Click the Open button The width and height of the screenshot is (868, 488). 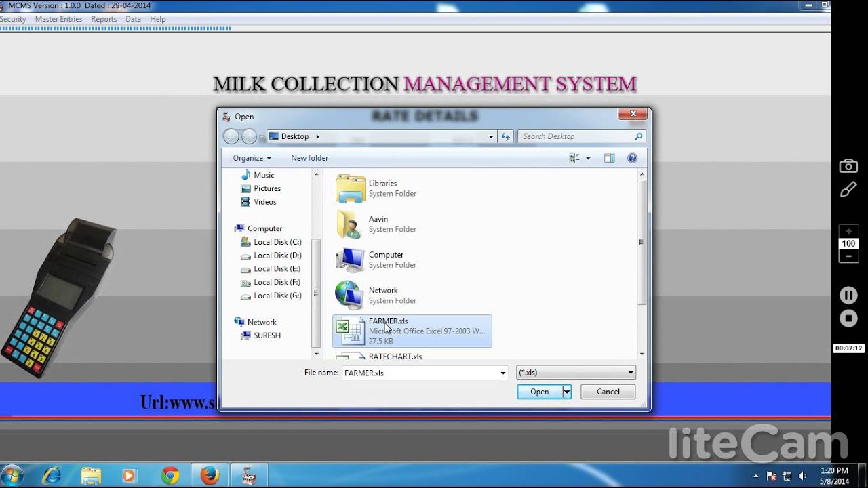click(x=540, y=392)
